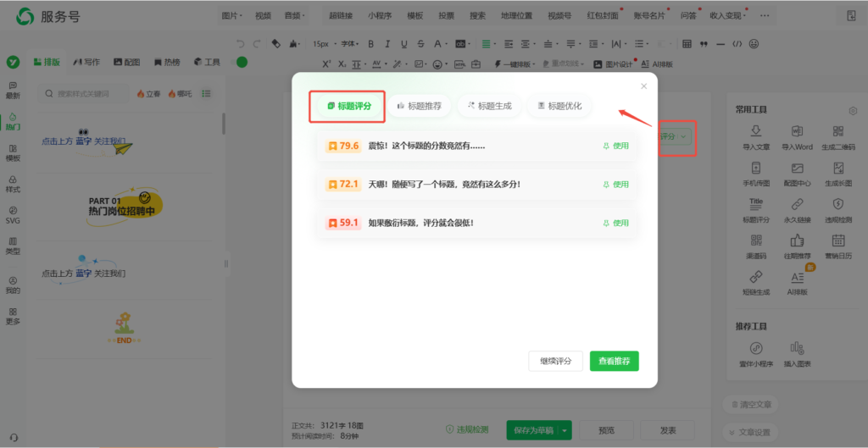Undo the last edit
This screenshot has width=868, height=448.
(240, 44)
